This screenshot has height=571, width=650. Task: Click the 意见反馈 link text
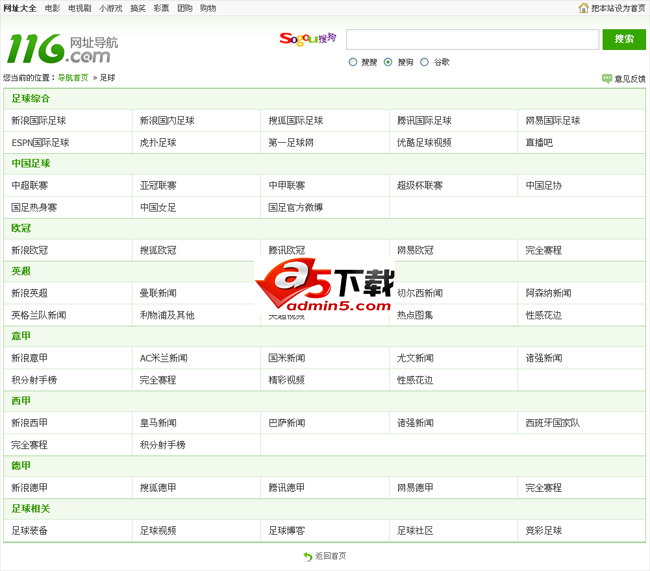[630, 79]
